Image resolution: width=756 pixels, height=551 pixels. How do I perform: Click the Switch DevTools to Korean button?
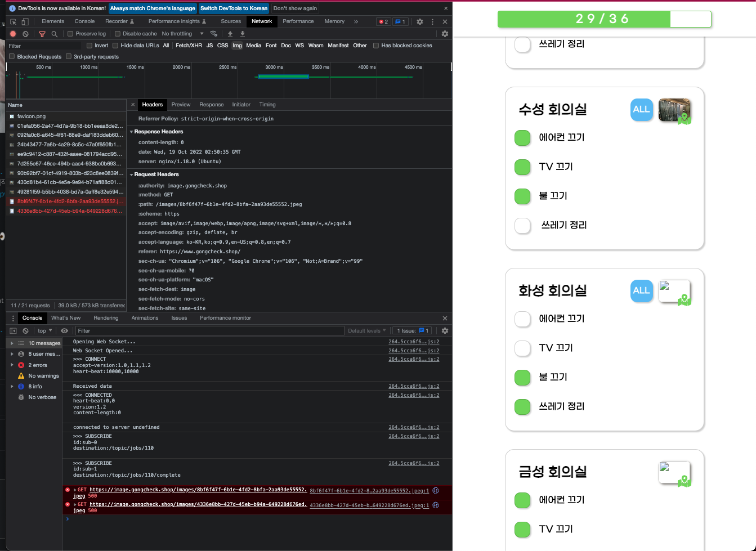coord(234,8)
